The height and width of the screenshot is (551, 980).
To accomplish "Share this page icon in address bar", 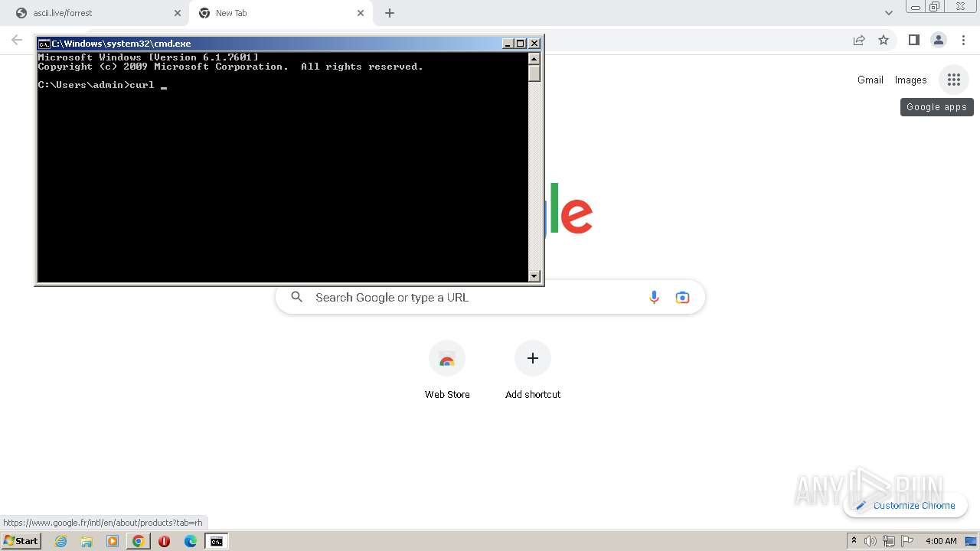I will pyautogui.click(x=859, y=40).
